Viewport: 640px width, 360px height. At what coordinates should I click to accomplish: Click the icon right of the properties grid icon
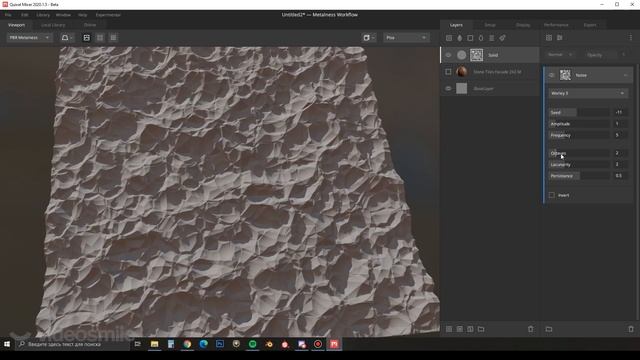(x=560, y=38)
